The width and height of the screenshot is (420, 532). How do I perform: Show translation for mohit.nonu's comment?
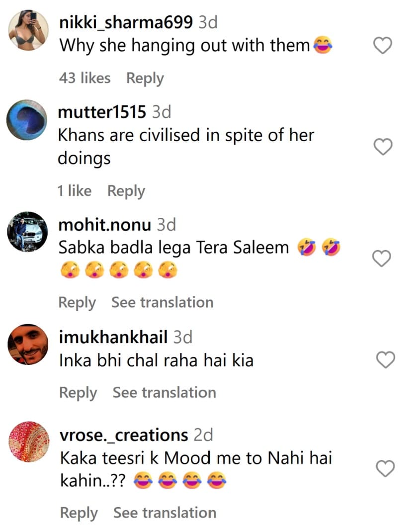[162, 302]
